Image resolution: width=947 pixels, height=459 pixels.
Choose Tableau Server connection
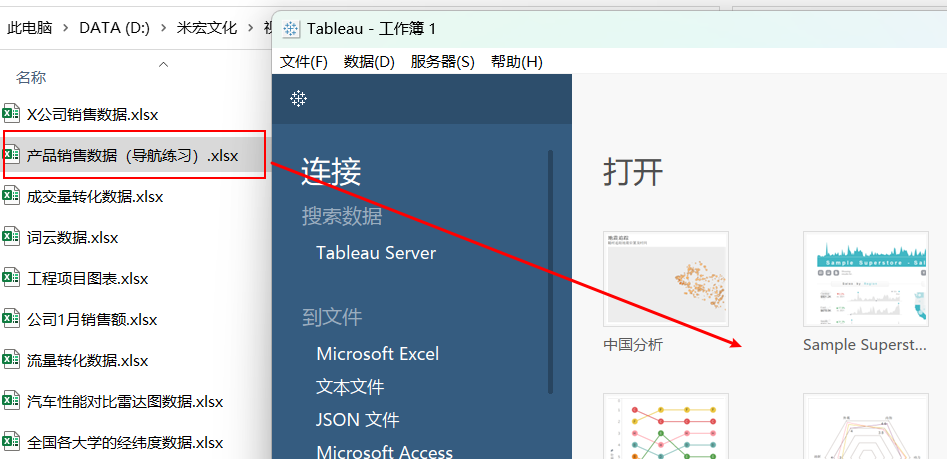(375, 253)
